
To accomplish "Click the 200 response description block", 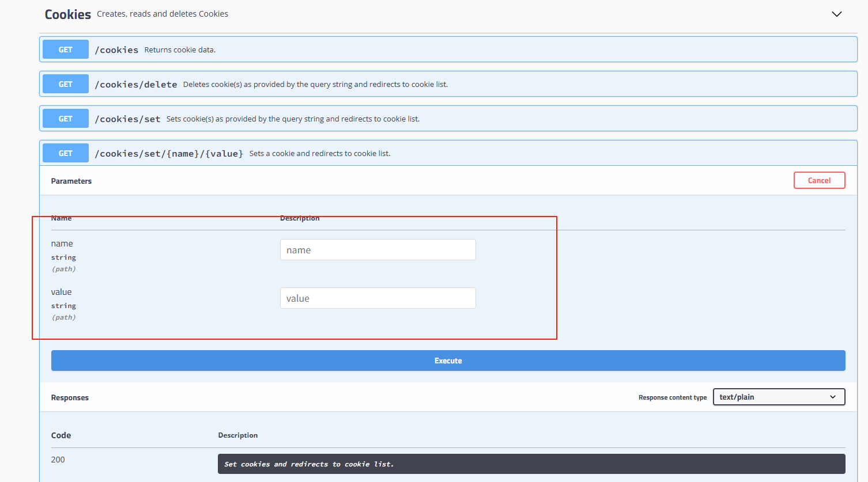I will pos(531,464).
